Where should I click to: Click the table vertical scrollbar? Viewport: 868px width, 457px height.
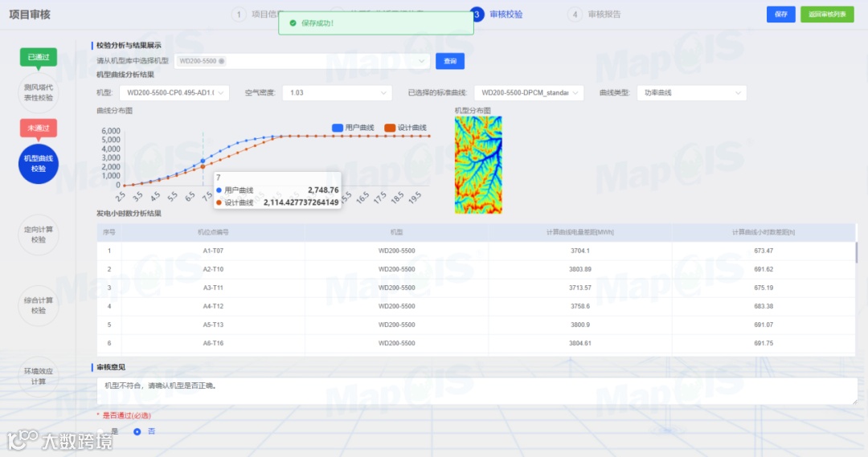[x=857, y=251]
